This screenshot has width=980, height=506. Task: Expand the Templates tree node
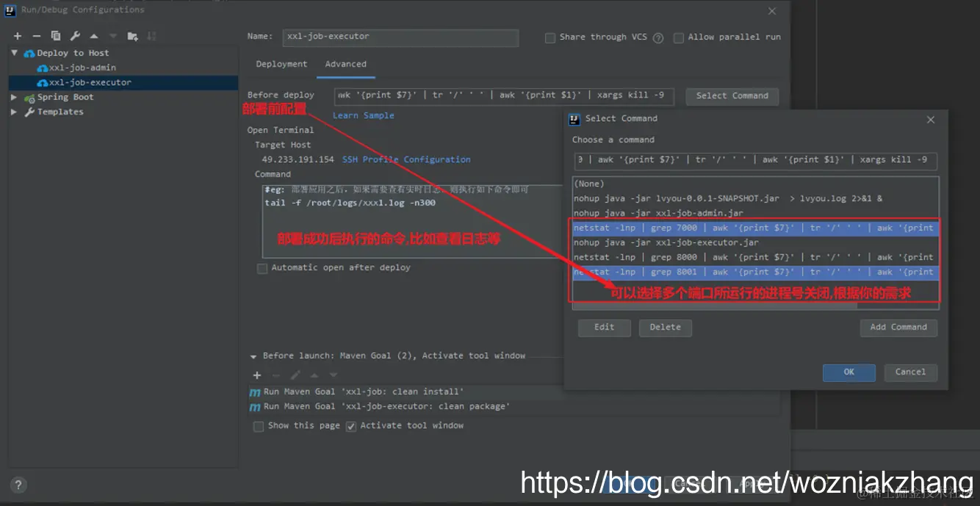(15, 112)
